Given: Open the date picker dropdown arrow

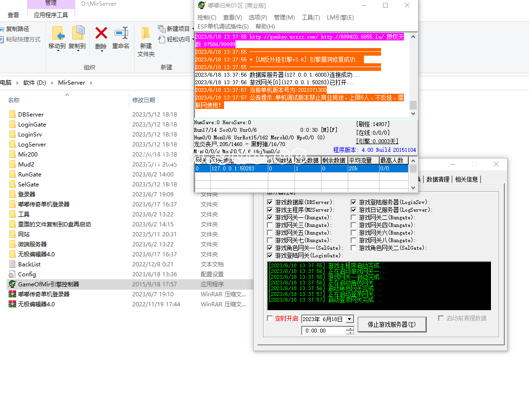Looking at the screenshot, I should pos(350,319).
